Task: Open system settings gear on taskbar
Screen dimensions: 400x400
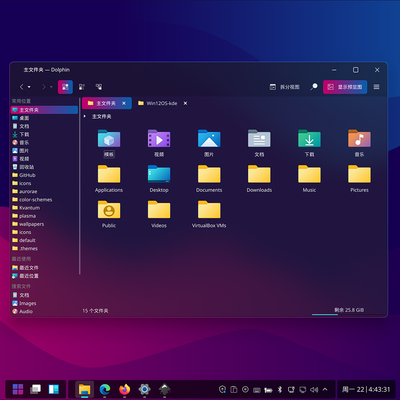Action: (x=144, y=389)
